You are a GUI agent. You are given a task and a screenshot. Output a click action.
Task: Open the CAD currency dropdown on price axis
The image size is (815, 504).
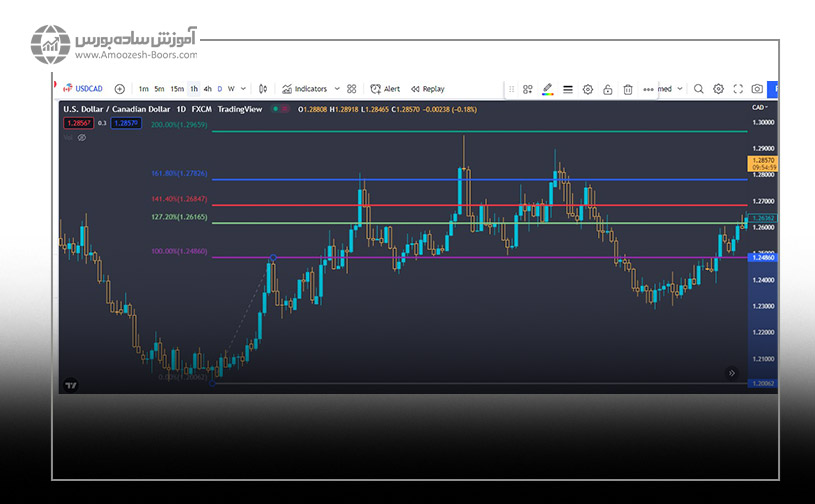click(759, 107)
